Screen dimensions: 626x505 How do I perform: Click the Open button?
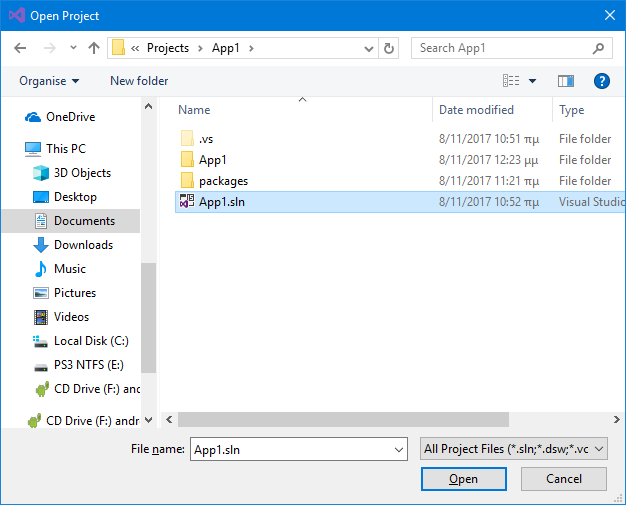(464, 479)
